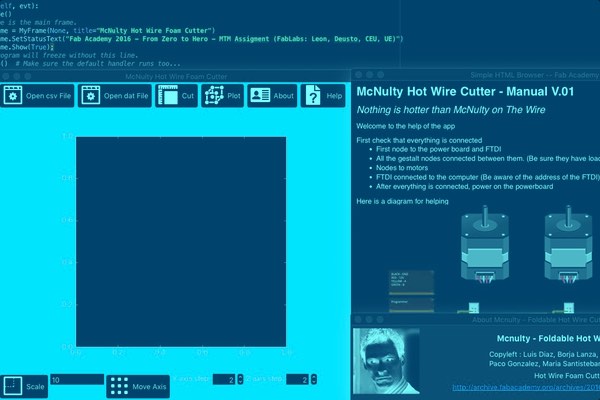Image resolution: width=600 pixels, height=400 pixels.
Task: Click inside the empty plot canvas
Action: coord(181,242)
